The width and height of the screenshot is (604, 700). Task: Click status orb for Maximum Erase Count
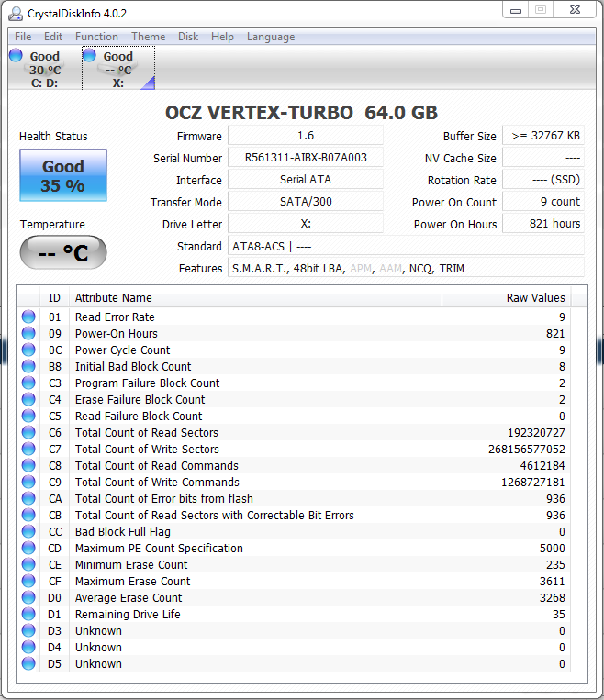28,581
